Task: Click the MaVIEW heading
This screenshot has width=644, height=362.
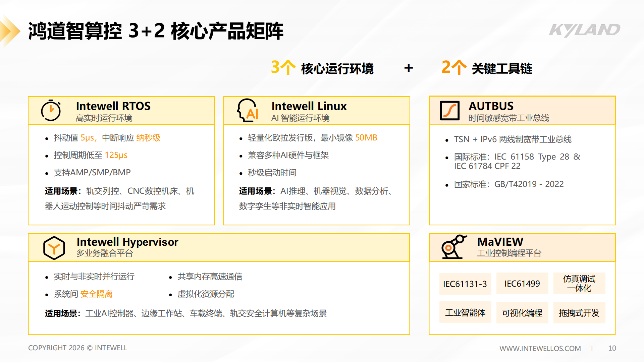Action: [500, 242]
